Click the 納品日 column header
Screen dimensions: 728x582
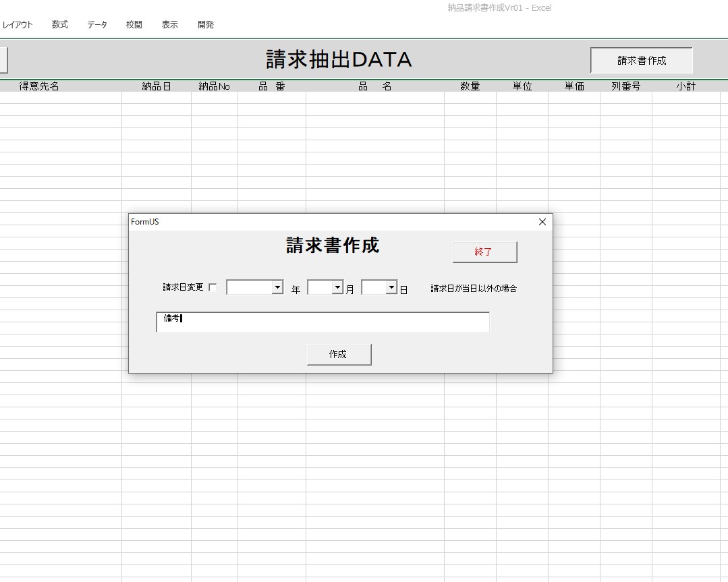pyautogui.click(x=157, y=86)
